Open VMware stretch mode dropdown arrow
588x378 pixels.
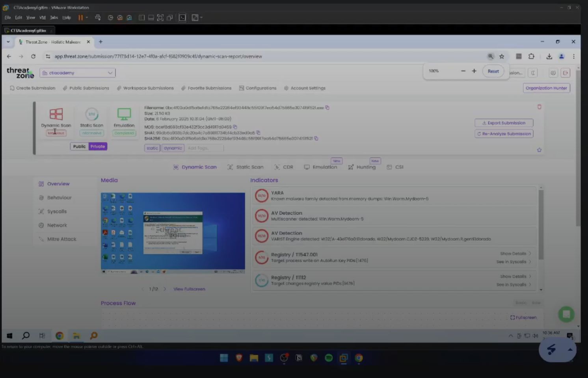(x=201, y=17)
